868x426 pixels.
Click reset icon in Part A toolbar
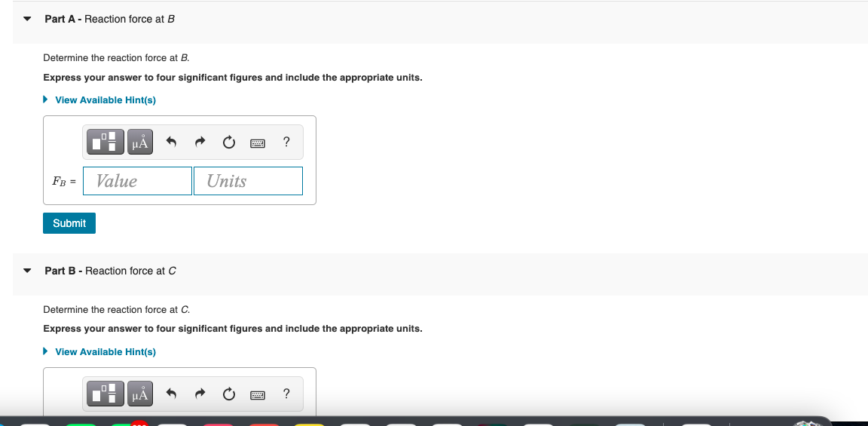pyautogui.click(x=228, y=143)
